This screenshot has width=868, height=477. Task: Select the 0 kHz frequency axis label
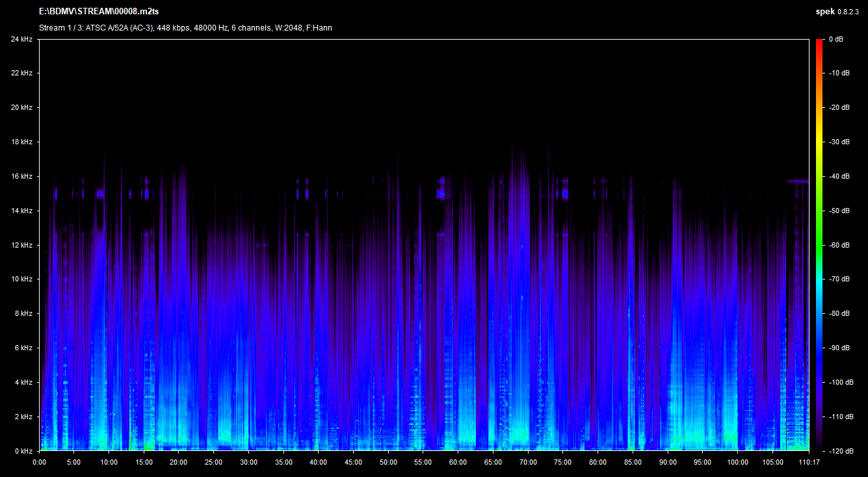point(23,451)
